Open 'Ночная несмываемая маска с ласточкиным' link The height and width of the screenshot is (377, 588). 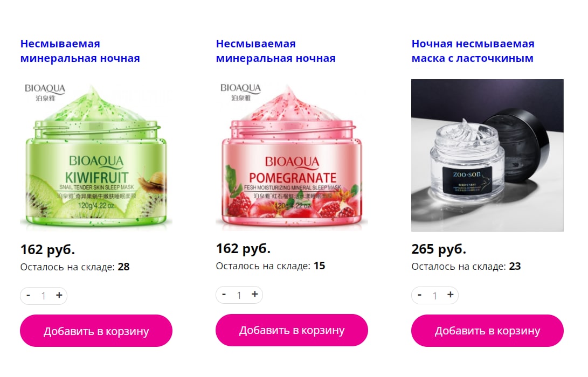473,51
